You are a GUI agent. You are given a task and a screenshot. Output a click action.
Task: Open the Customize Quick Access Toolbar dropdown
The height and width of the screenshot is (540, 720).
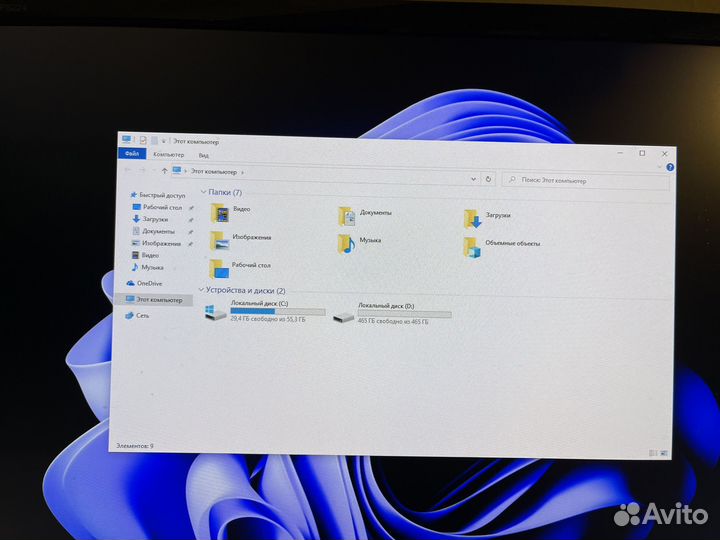163,141
